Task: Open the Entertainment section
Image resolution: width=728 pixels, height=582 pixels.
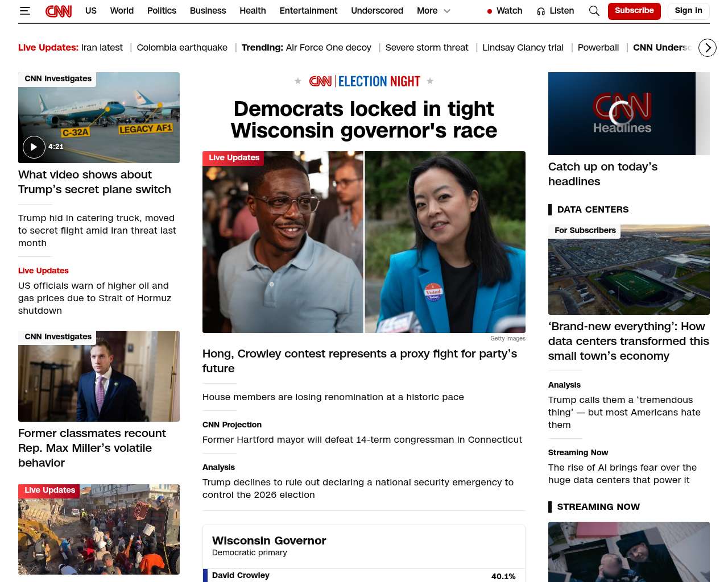Action: coord(308,11)
